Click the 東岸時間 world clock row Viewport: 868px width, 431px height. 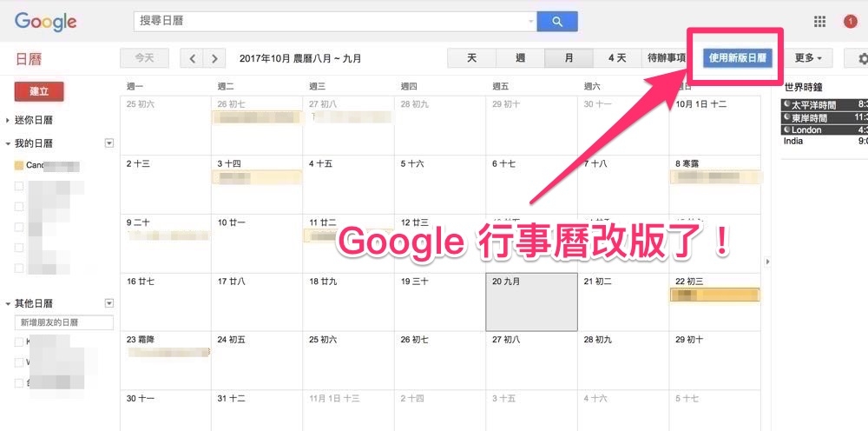825,117
